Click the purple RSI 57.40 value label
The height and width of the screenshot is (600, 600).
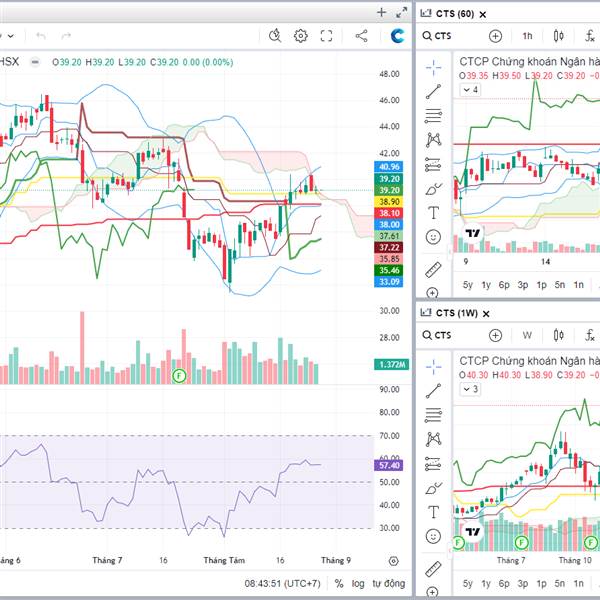coord(388,465)
